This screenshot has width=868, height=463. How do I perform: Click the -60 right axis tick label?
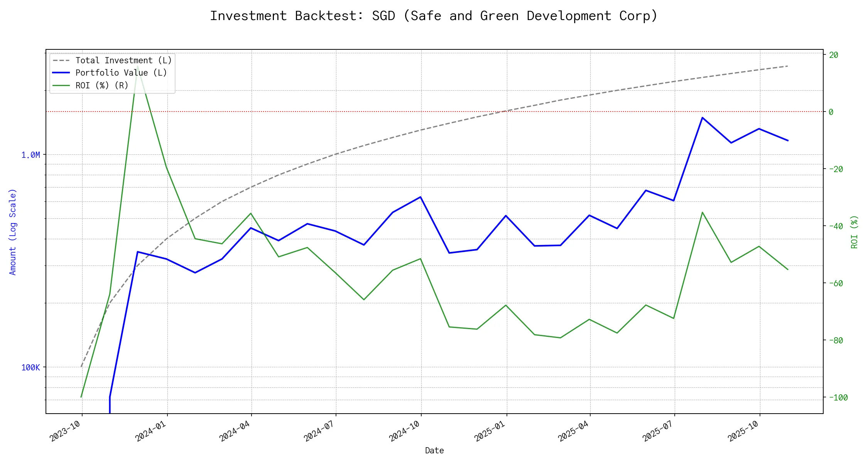[836, 284]
